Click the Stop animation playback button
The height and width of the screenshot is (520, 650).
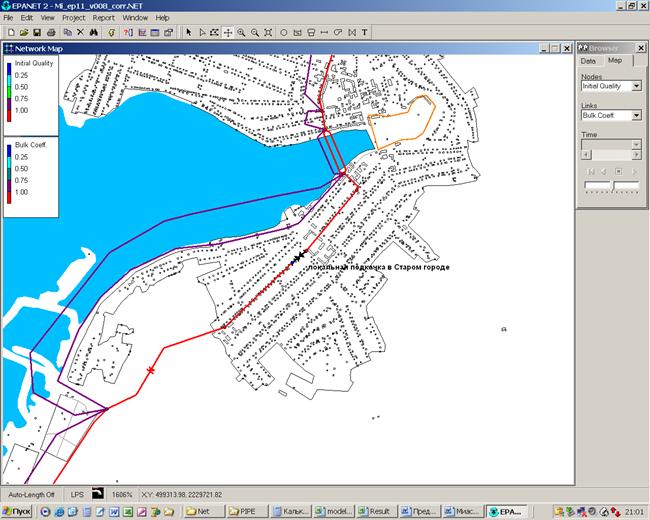tap(618, 171)
